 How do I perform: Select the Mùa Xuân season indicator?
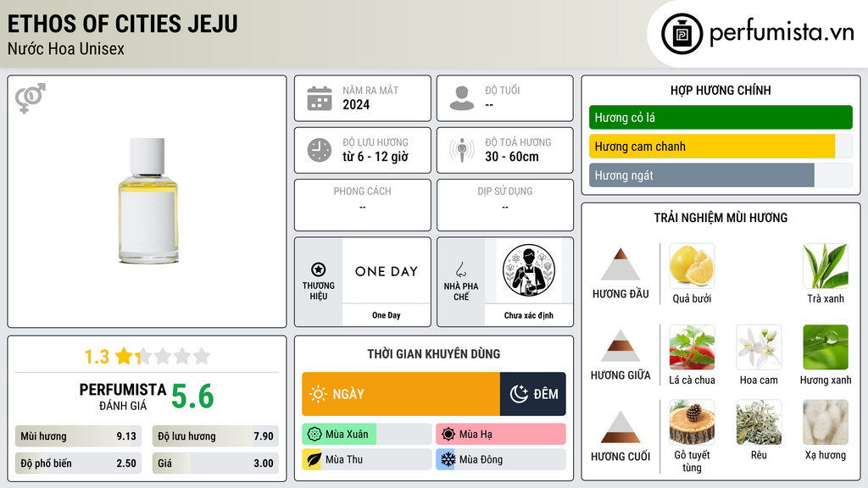pos(366,435)
